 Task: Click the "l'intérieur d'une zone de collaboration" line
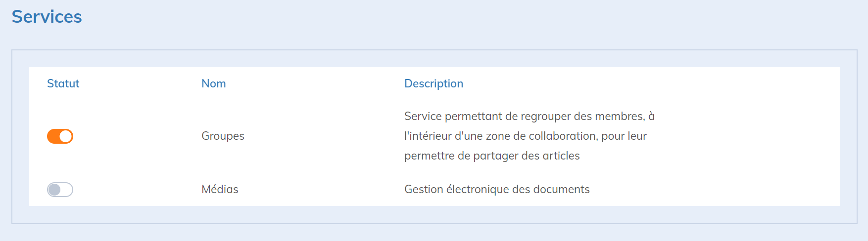click(525, 136)
